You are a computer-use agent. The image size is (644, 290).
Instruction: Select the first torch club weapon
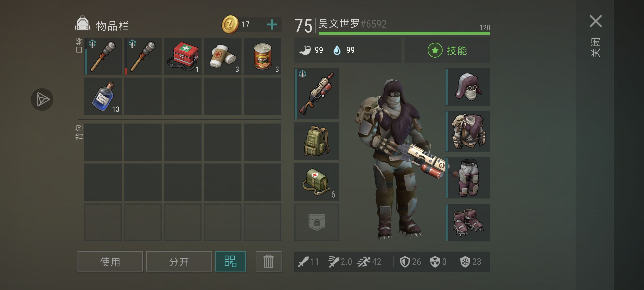(x=103, y=56)
